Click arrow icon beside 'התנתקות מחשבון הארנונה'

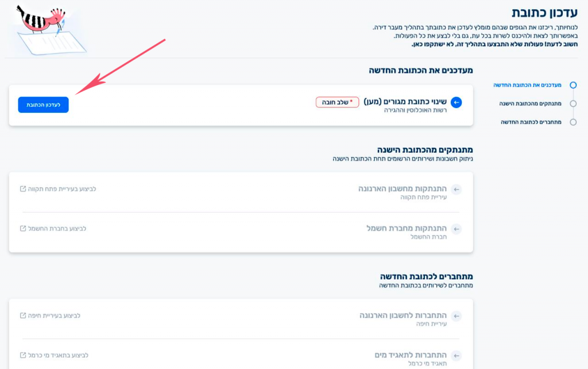tap(457, 190)
